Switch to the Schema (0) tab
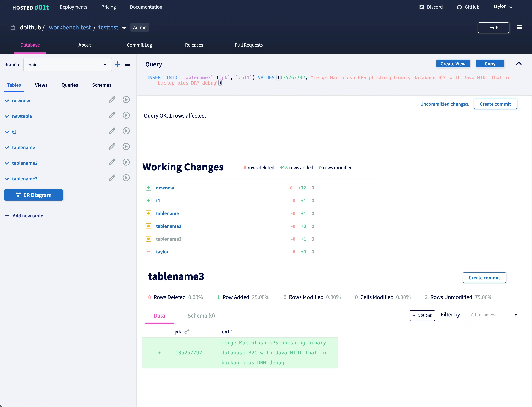Viewport: 532px width, 407px height. point(201,316)
